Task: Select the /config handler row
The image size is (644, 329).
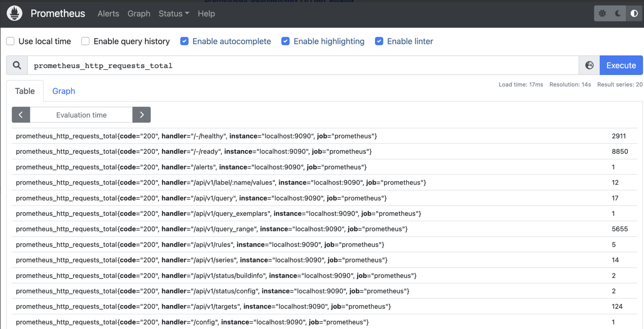Action: tap(325, 322)
